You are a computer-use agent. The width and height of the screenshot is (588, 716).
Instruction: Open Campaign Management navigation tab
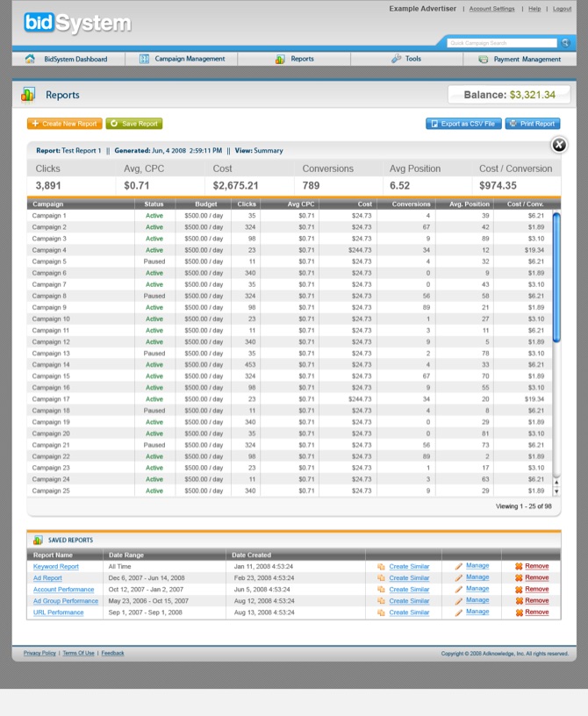182,59
